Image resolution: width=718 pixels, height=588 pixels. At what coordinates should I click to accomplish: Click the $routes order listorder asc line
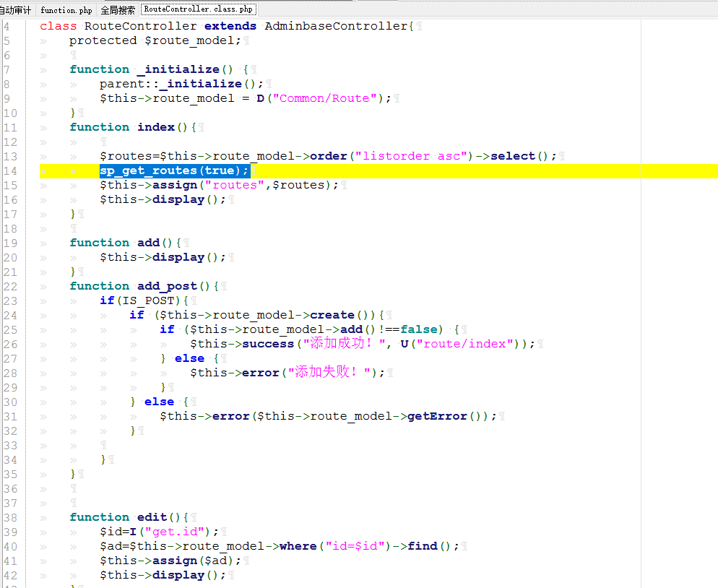click(x=329, y=156)
